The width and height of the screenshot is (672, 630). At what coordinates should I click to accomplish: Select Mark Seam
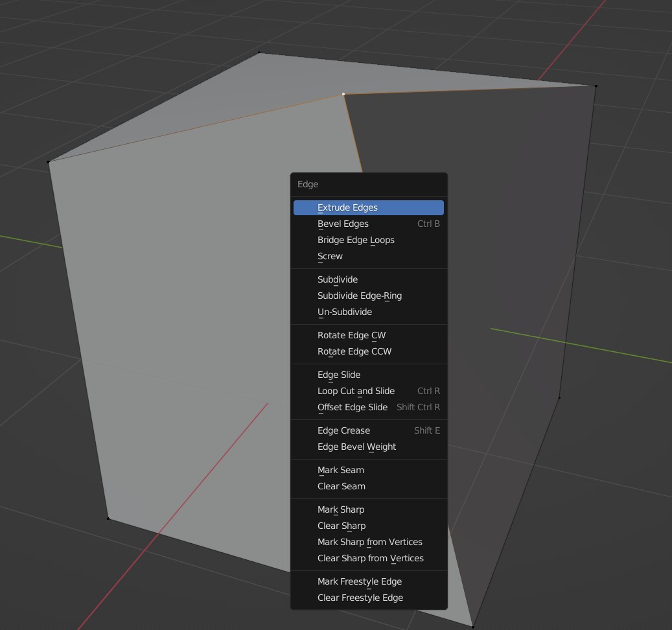369,470
